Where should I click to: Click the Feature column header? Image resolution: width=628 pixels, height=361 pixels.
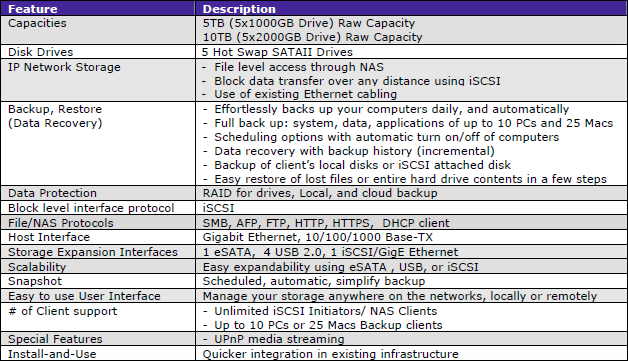point(33,9)
